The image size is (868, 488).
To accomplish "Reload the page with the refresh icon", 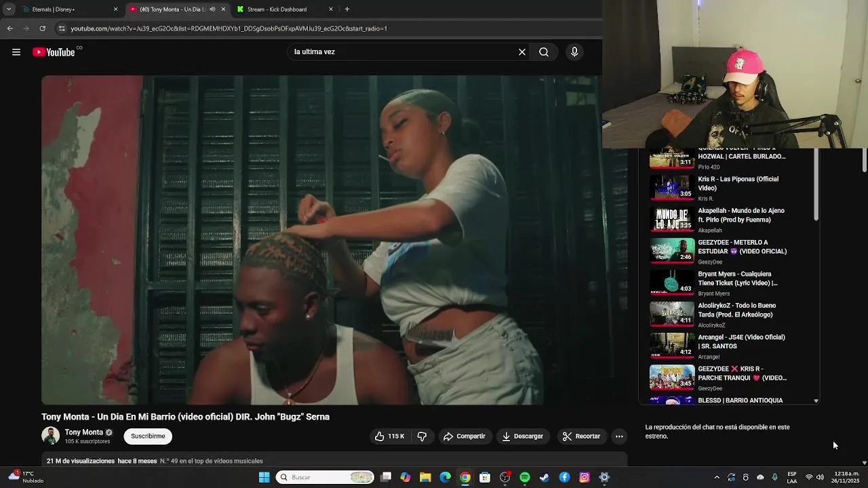I will coord(42,28).
